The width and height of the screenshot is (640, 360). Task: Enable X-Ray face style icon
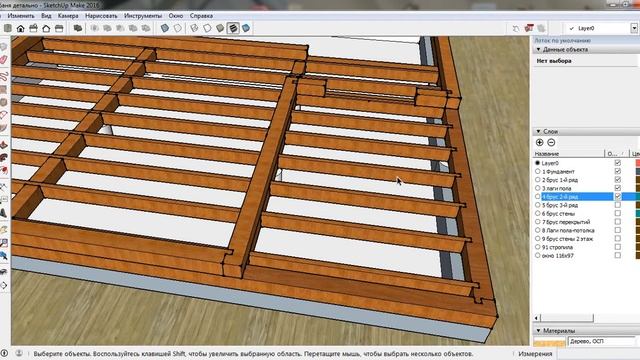[164, 28]
